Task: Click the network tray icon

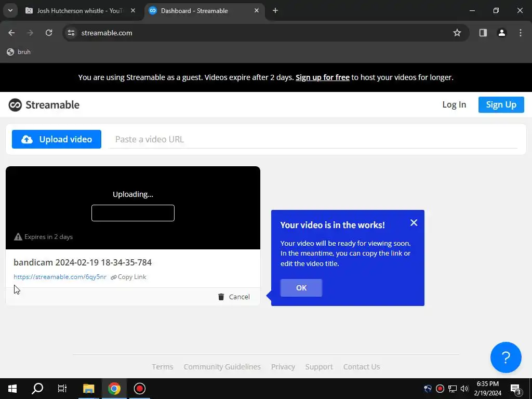Action: 453,389
